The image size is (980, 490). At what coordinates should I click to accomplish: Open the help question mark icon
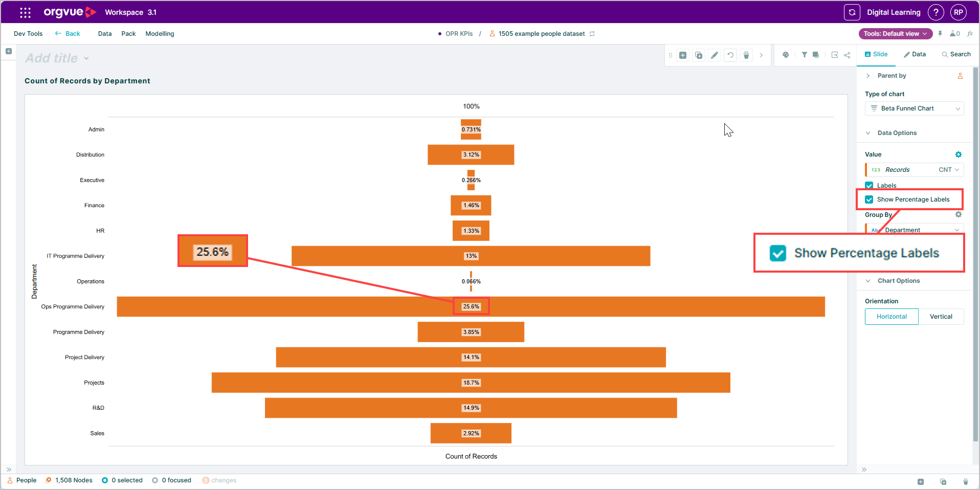(x=936, y=12)
